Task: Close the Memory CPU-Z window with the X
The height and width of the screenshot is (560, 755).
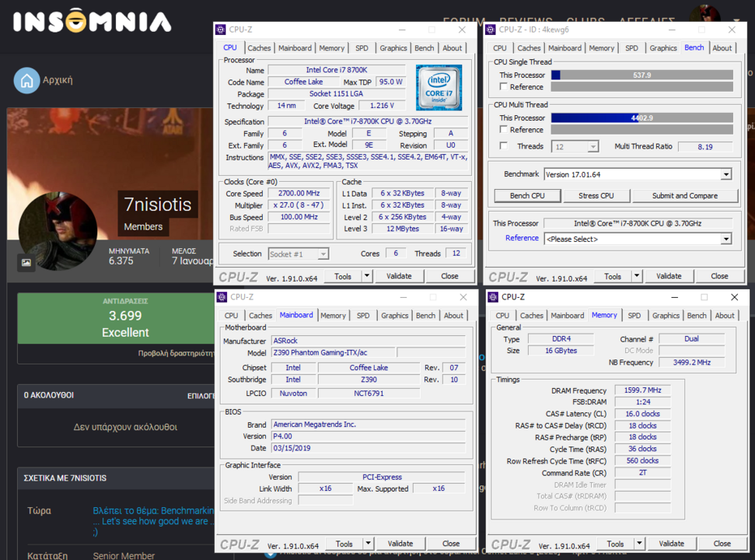Action: click(734, 297)
